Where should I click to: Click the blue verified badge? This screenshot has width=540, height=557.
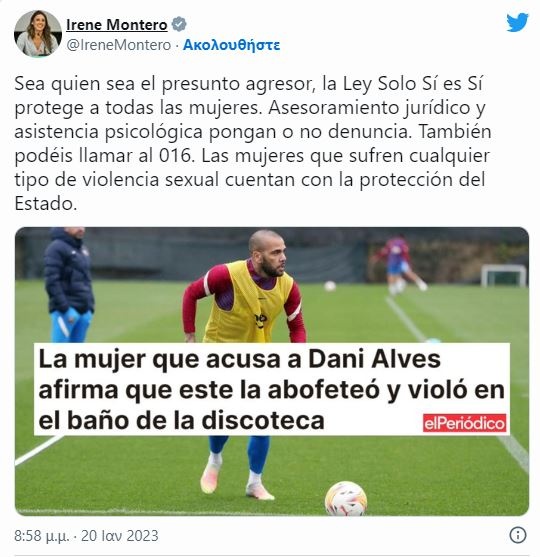(x=179, y=24)
